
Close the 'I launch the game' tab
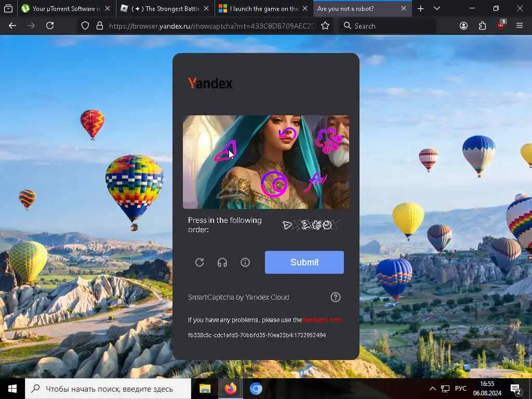(304, 8)
